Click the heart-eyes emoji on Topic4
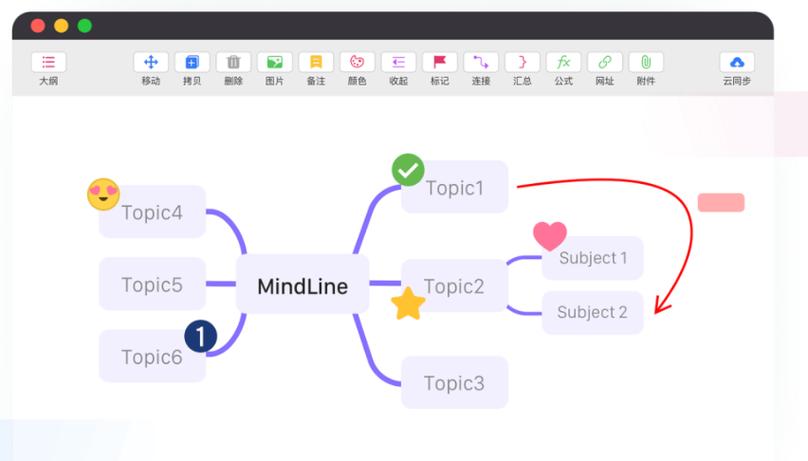 click(x=104, y=194)
